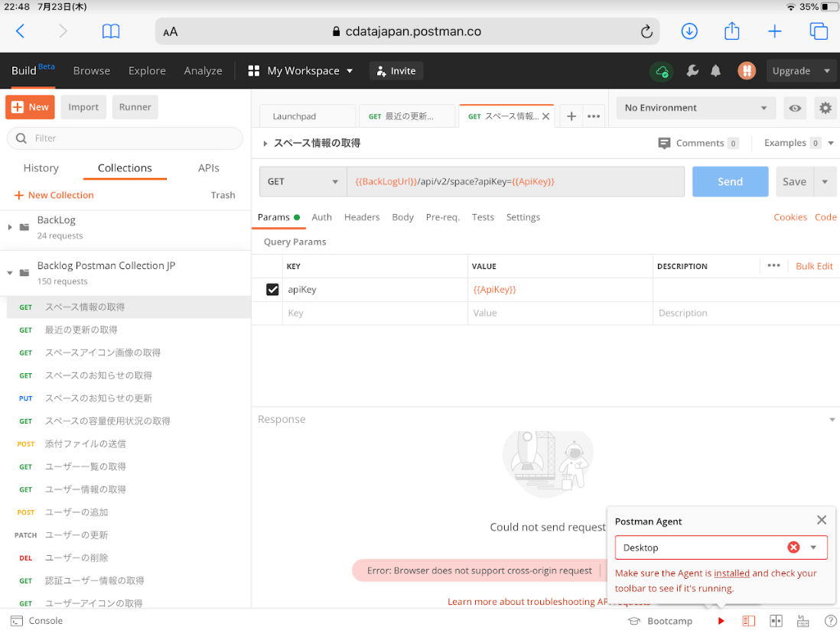840x630 pixels.
Task: Open the Auth request tab
Action: [x=321, y=217]
